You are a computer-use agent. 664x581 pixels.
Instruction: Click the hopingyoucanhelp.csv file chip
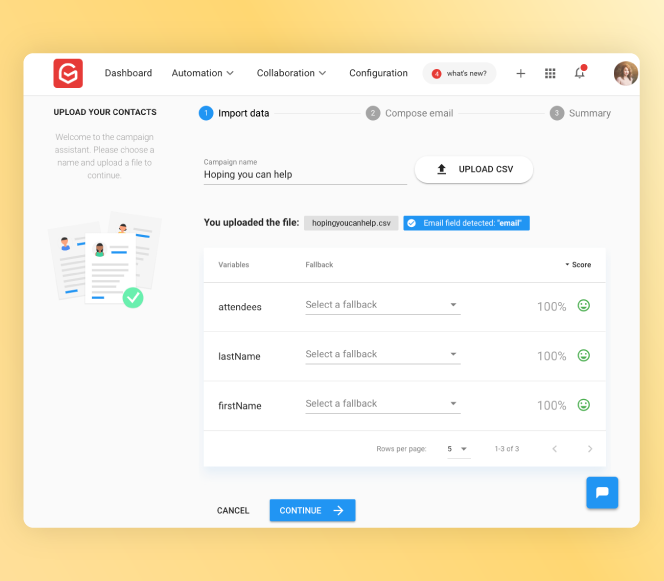tap(351, 223)
